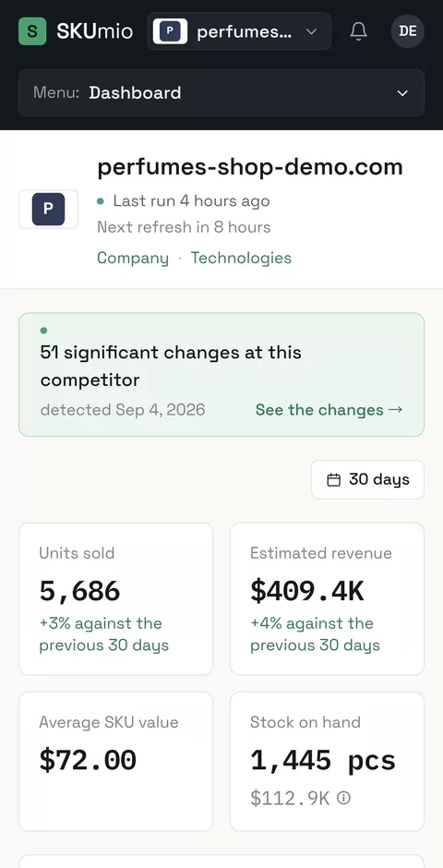Click See the changes link
The height and width of the screenshot is (868, 443).
[329, 410]
